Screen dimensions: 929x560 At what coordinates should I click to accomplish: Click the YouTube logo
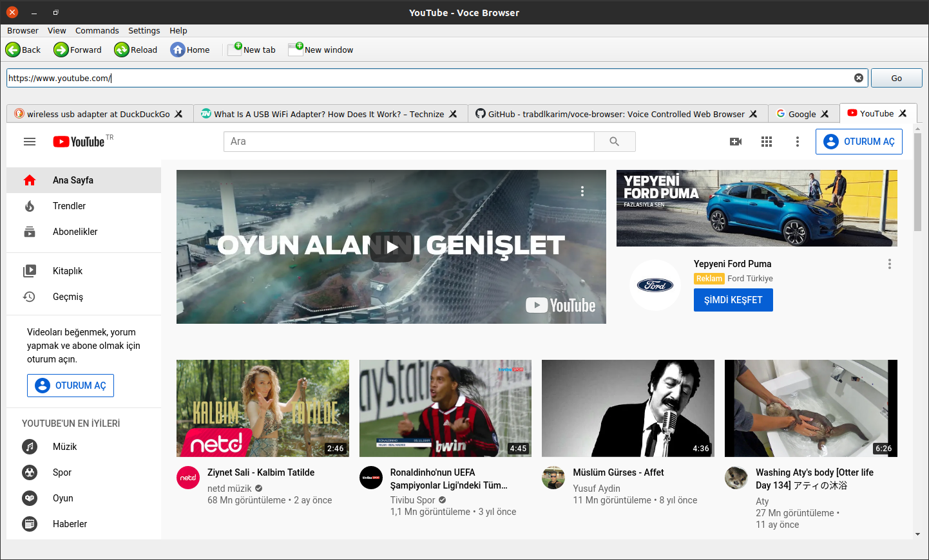pyautogui.click(x=79, y=142)
